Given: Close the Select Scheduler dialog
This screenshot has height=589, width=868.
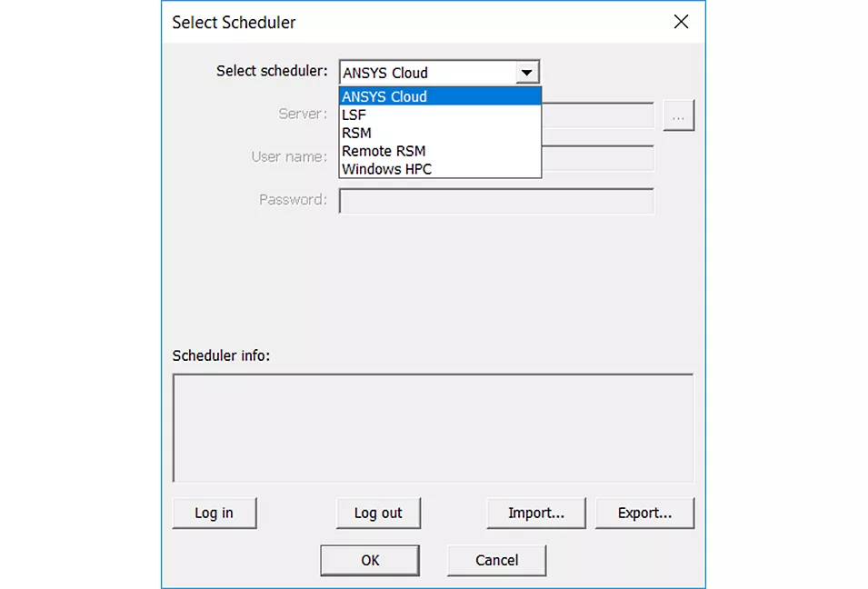Looking at the screenshot, I should click(x=681, y=22).
